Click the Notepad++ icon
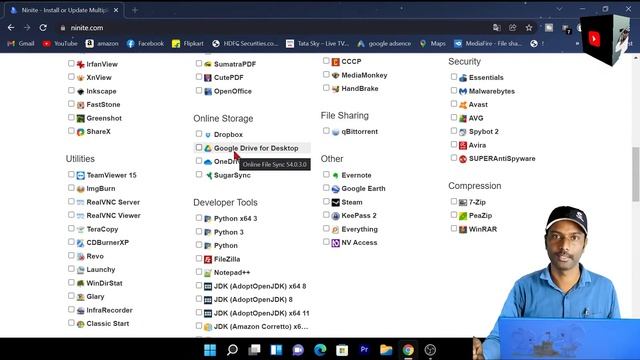Screen dimensions: 640x360 tap(208, 273)
